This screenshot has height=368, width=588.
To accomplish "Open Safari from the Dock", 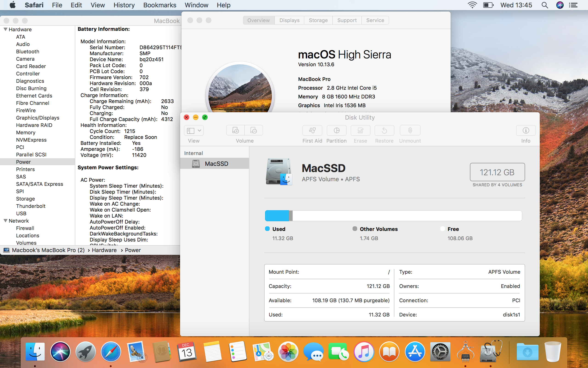I will 111,352.
